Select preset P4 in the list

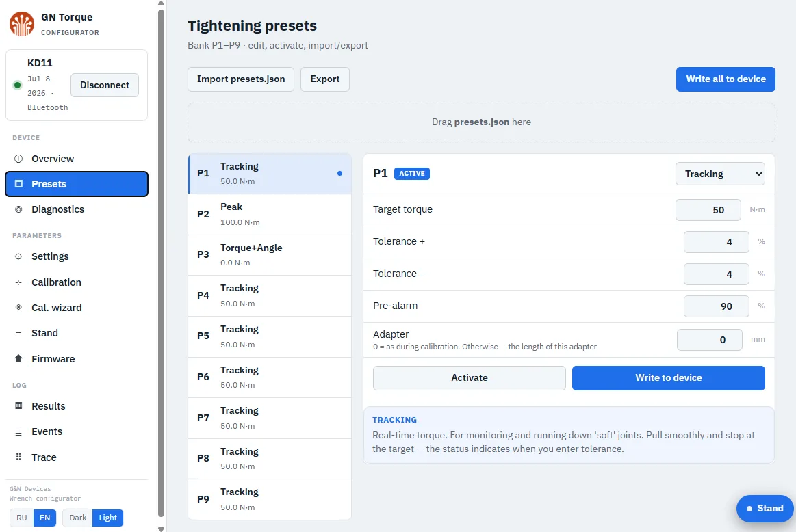coord(270,295)
